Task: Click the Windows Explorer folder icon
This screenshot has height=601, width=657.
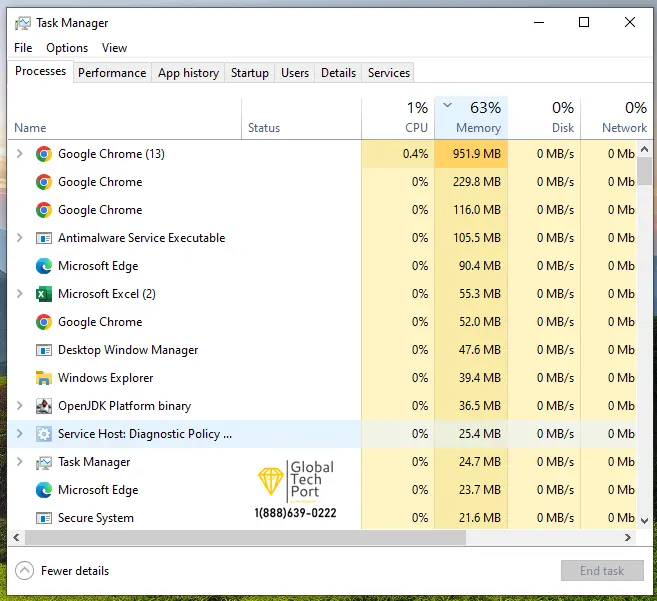Action: [44, 378]
